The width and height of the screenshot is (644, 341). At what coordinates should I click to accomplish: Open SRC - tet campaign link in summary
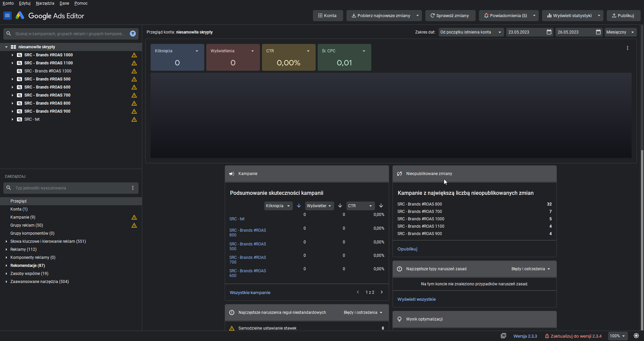click(x=237, y=219)
